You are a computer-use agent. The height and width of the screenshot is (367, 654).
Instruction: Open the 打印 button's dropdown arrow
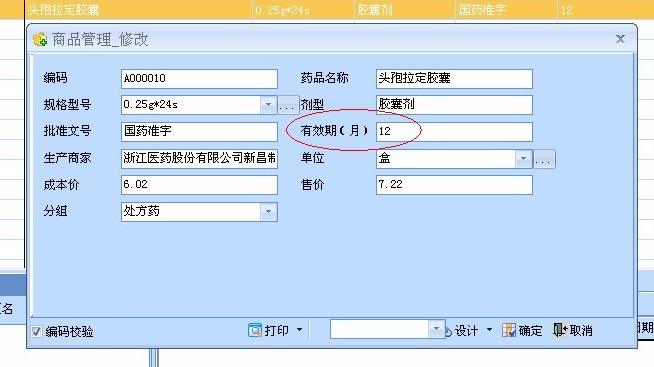click(299, 330)
